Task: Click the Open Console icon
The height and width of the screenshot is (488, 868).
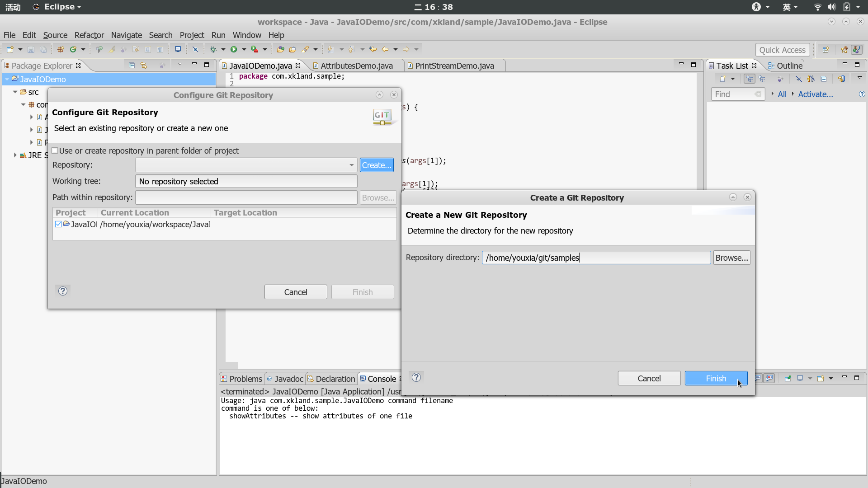Action: 821,378
